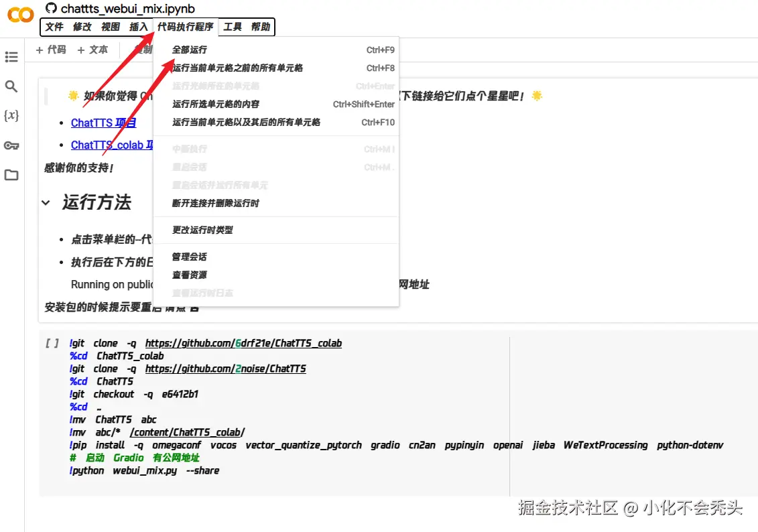Run the code cell via its brackets
The height and width of the screenshot is (532, 758).
[52, 343]
